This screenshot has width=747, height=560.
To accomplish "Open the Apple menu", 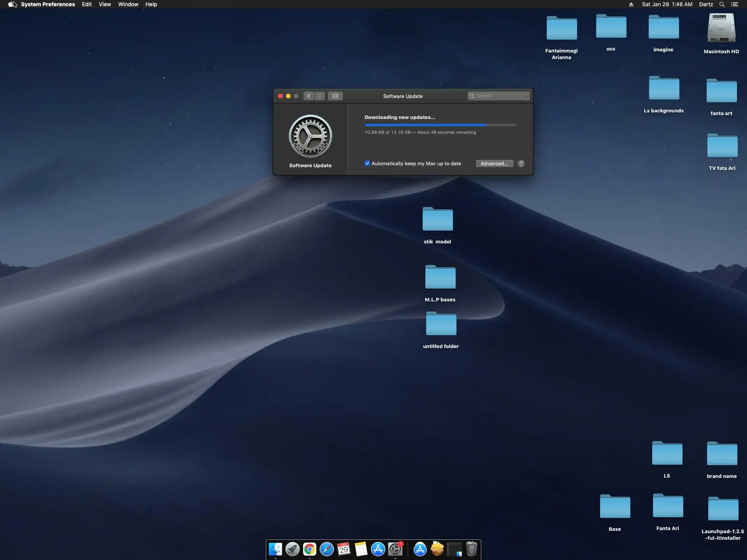I will click(x=11, y=4).
